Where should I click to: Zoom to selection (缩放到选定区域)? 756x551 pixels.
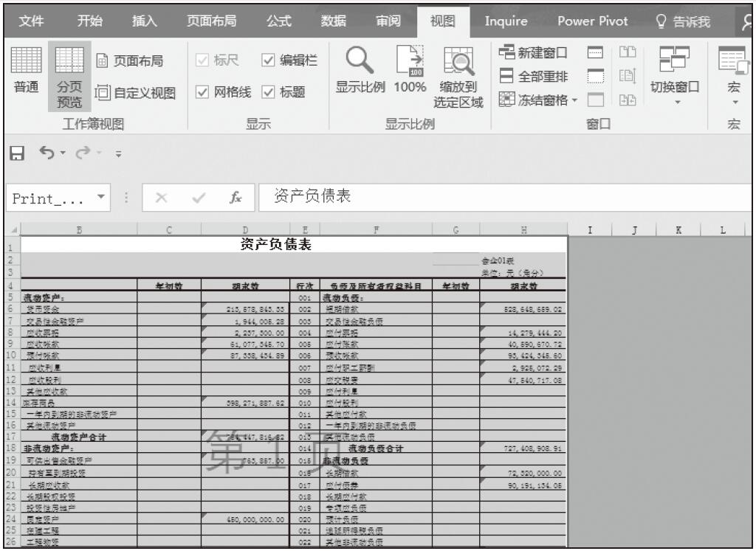tap(458, 77)
